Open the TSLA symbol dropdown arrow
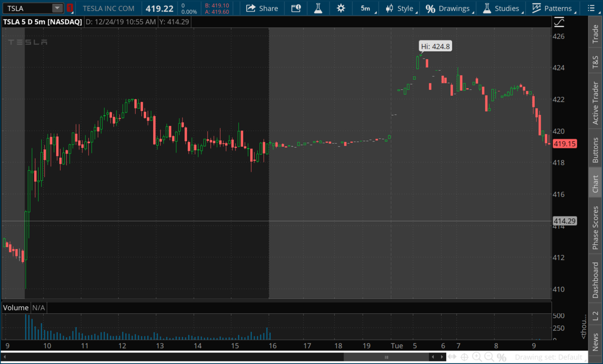Image resolution: width=603 pixels, height=364 pixels. point(57,8)
